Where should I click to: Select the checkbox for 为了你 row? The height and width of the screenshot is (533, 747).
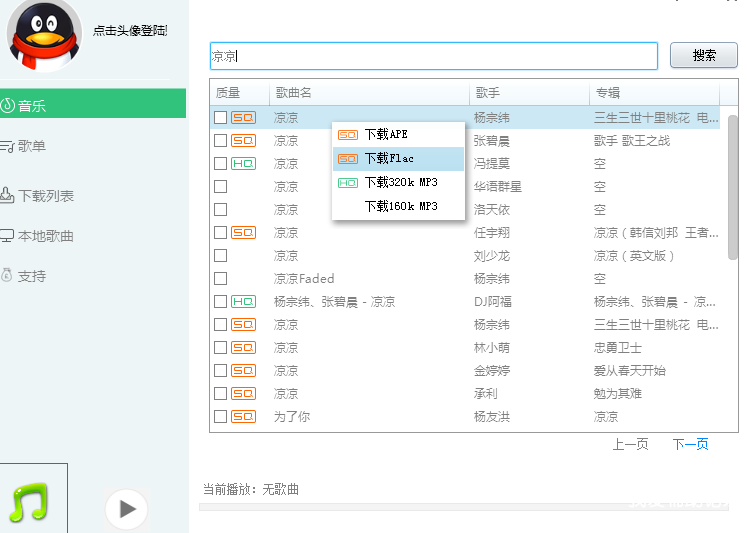pyautogui.click(x=220, y=417)
